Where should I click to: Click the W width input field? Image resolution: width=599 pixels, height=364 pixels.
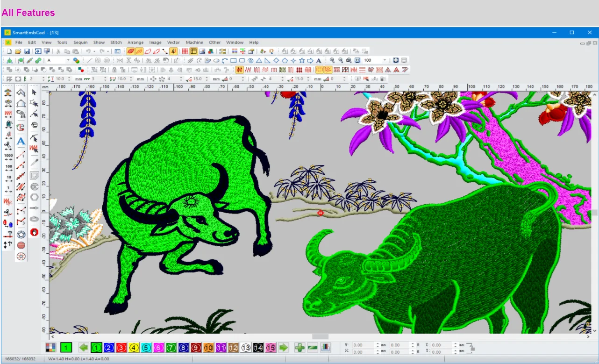(x=364, y=345)
